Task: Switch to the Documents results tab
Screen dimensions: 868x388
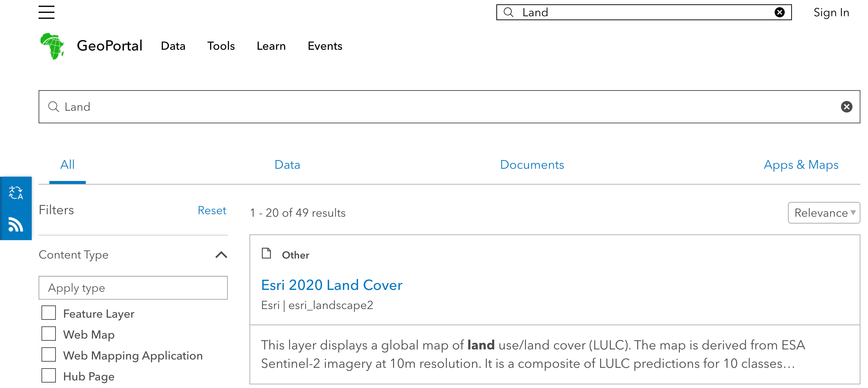Action: point(532,165)
